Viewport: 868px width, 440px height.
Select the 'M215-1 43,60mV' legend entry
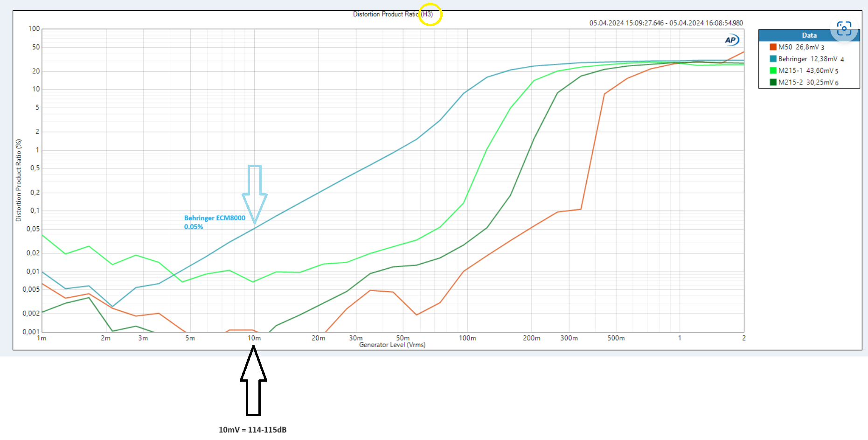(x=808, y=70)
